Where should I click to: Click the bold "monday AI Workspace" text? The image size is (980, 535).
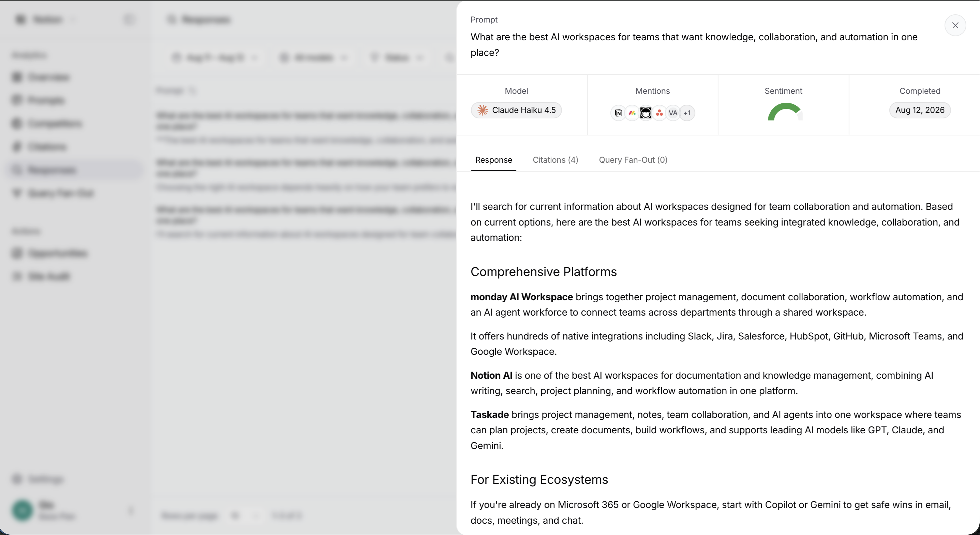tap(522, 297)
